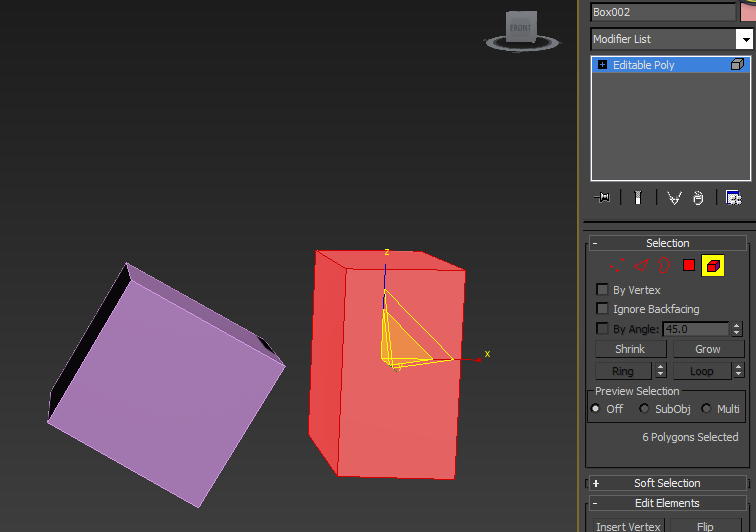The height and width of the screenshot is (532, 756).
Task: Click the Flip button
Action: 705,526
